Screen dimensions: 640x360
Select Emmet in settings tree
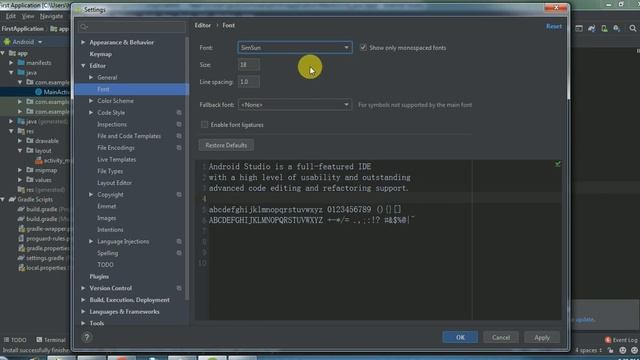point(107,207)
